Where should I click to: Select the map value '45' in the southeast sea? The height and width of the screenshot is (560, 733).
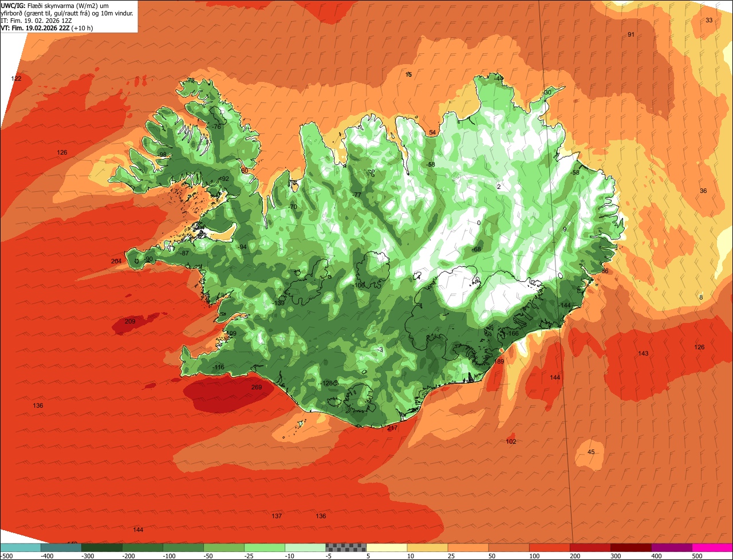point(591,452)
